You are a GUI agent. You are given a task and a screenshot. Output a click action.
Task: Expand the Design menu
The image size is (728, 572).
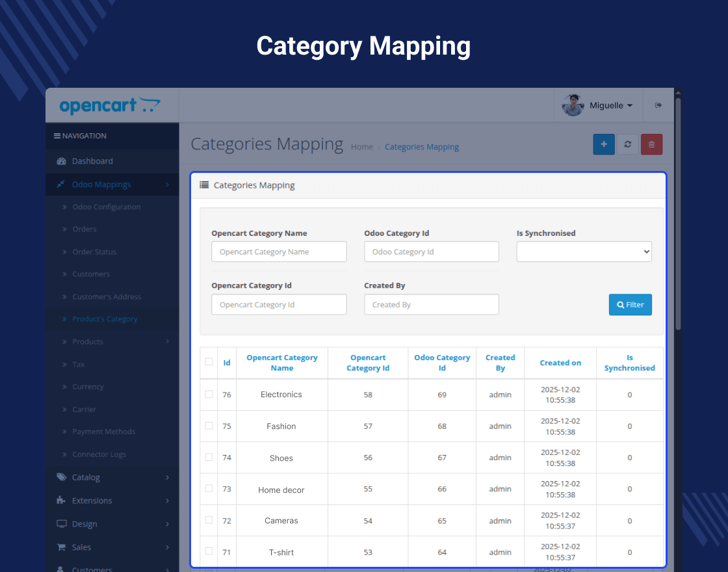(112, 524)
